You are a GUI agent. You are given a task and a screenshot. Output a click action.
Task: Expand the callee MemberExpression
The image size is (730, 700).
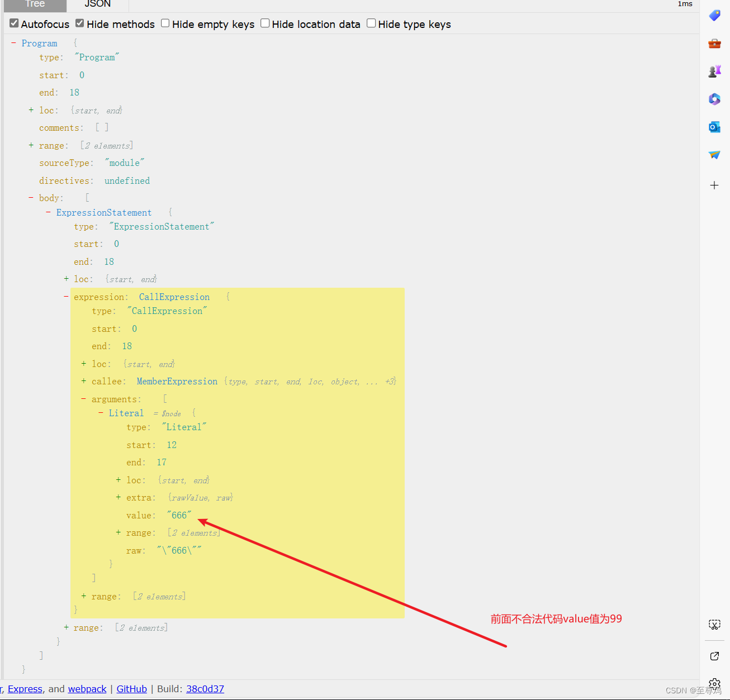click(x=84, y=381)
